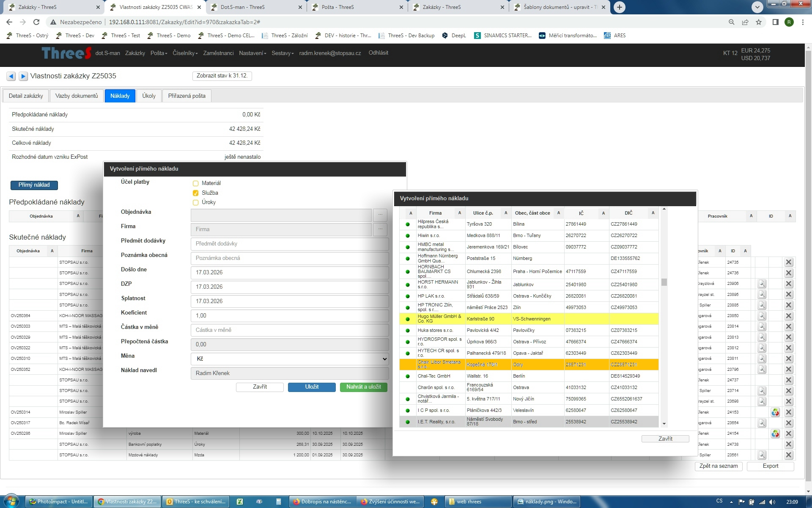
Task: Switch to Vazby dokumentů tab
Action: click(x=76, y=96)
